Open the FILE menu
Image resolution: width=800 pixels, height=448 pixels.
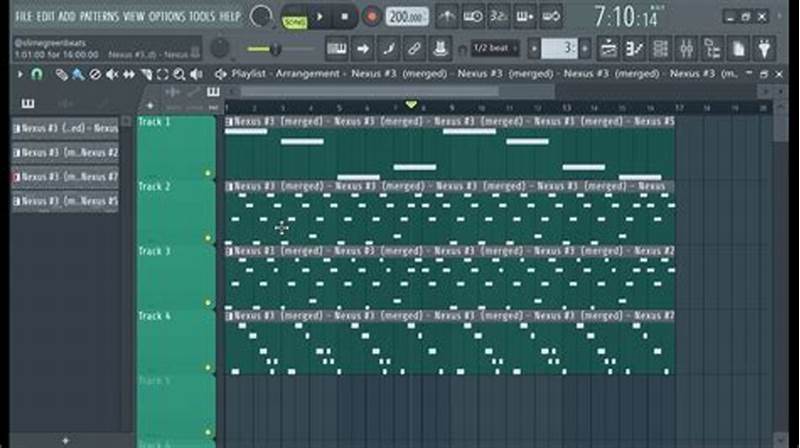pyautogui.click(x=23, y=17)
